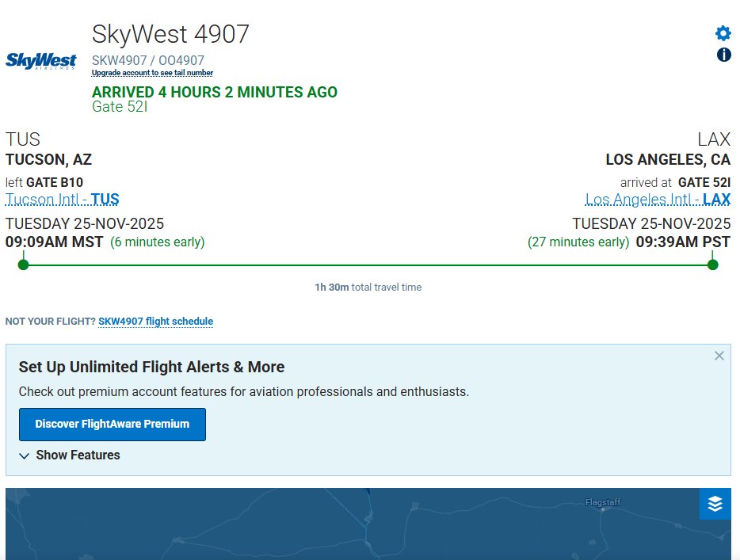Click Discover FlightAware Premium button
The width and height of the screenshot is (740, 560).
[x=113, y=424]
